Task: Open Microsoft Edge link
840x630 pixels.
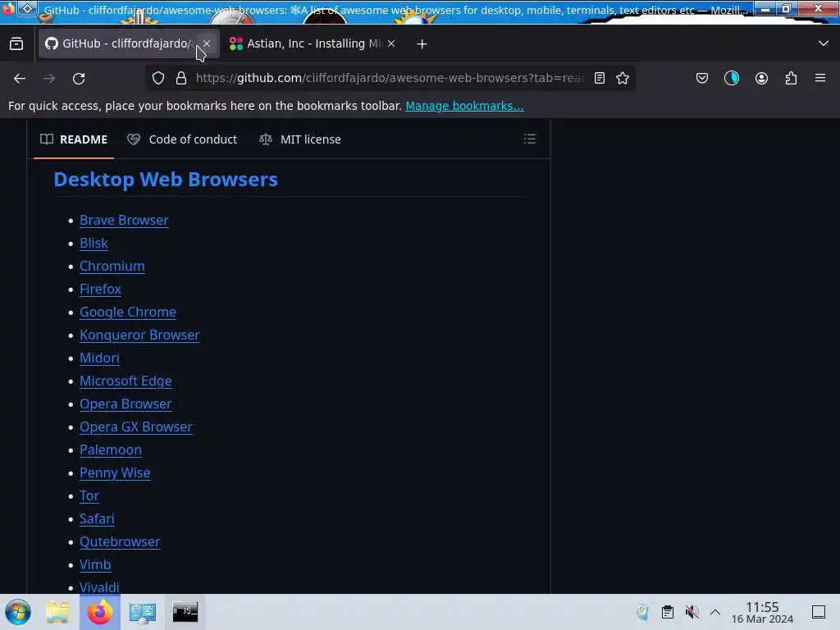Action: 126,381
